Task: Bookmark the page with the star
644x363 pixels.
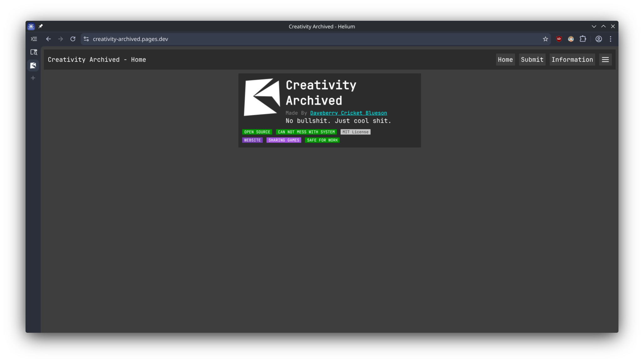Action: click(545, 39)
